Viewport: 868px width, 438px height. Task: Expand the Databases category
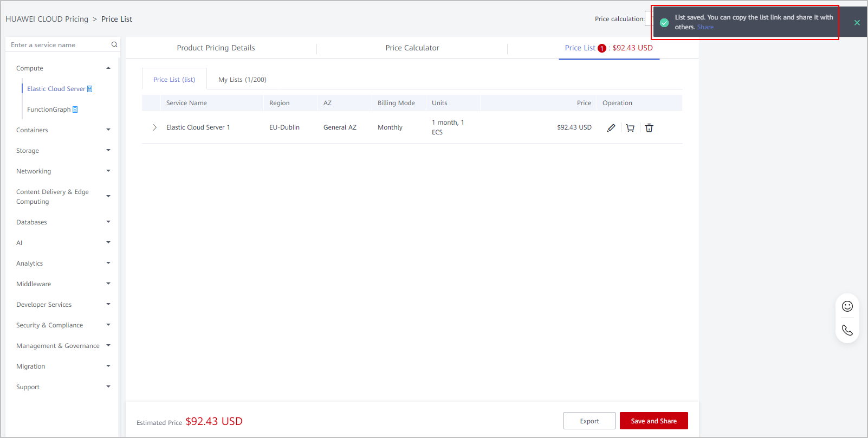(x=108, y=222)
